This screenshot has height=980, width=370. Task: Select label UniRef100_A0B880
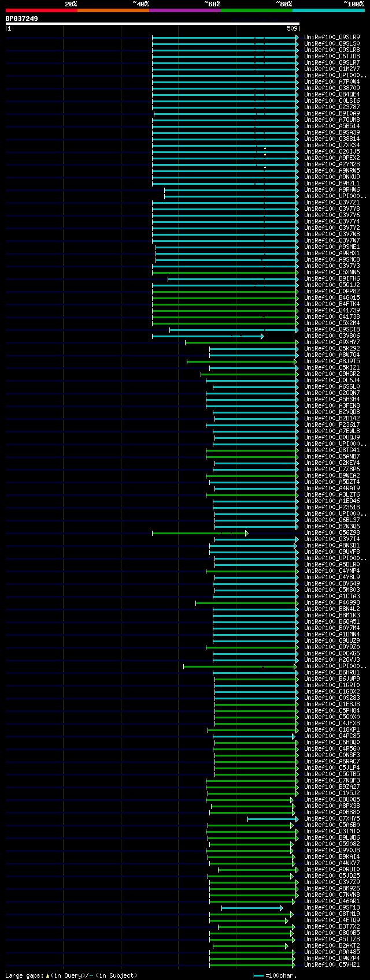pyautogui.click(x=332, y=813)
